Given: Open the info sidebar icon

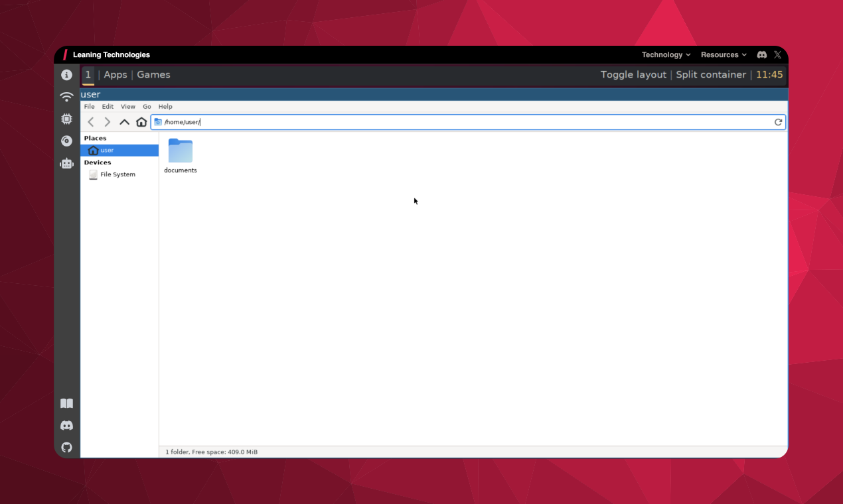Looking at the screenshot, I should [66, 74].
